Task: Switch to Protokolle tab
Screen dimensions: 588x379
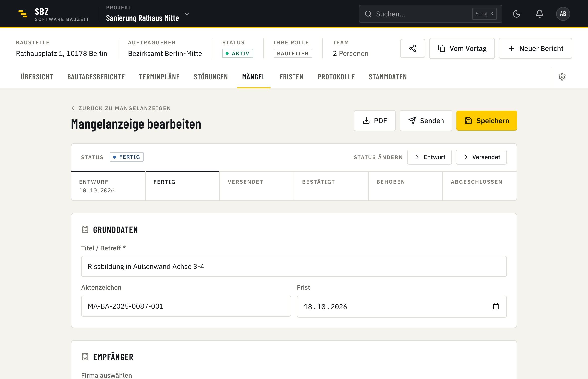Action: pyautogui.click(x=336, y=77)
